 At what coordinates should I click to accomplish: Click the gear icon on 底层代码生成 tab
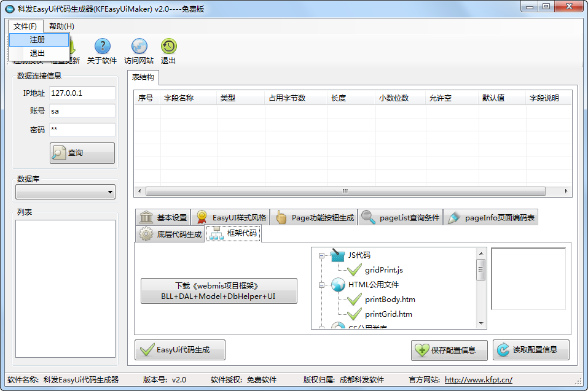pos(146,234)
